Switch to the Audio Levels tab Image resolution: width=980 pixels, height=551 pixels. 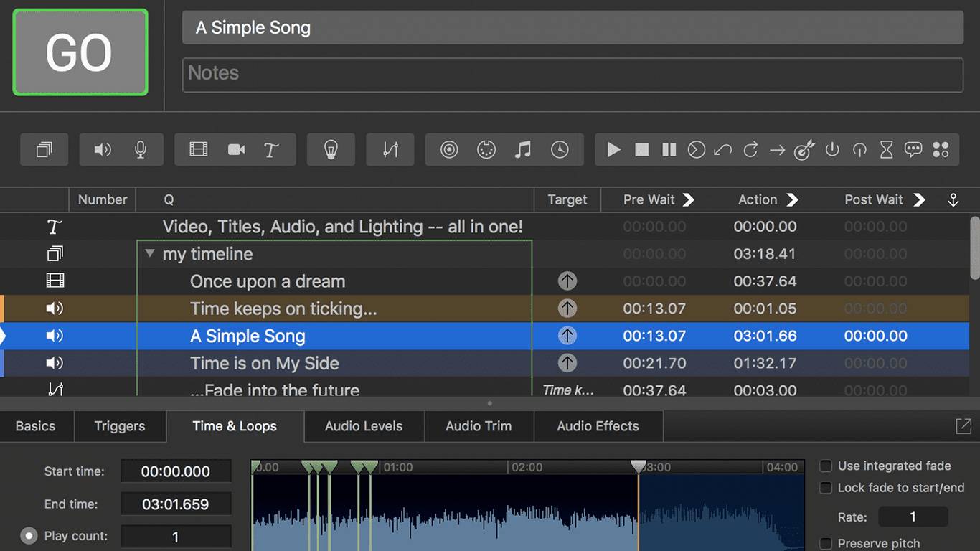(x=364, y=426)
